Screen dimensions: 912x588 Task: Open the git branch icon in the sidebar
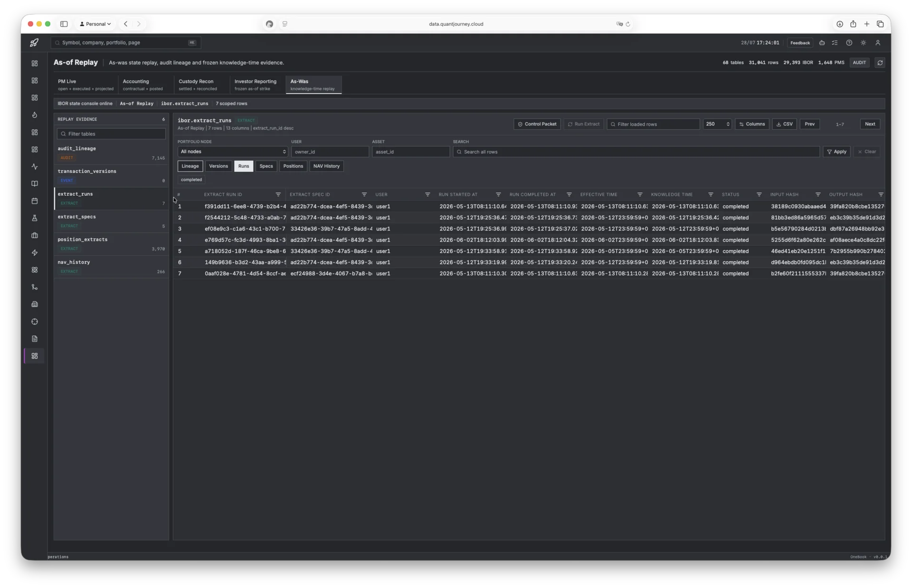pos(35,287)
